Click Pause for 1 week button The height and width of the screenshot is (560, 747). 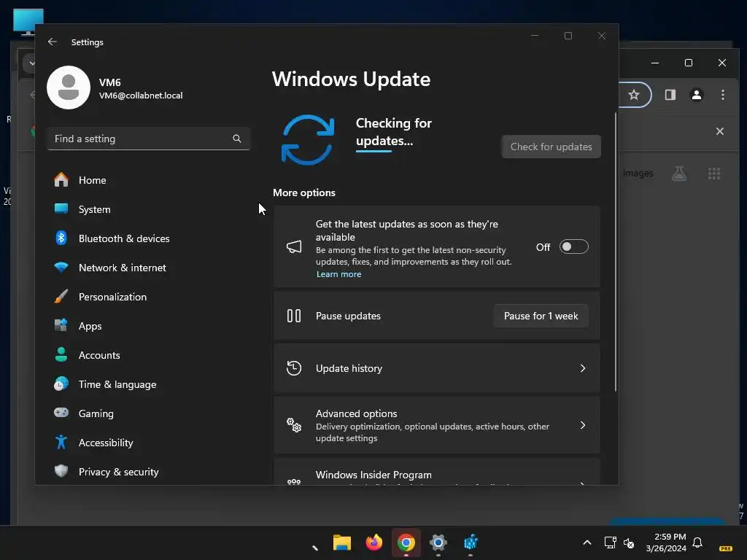[x=541, y=316]
